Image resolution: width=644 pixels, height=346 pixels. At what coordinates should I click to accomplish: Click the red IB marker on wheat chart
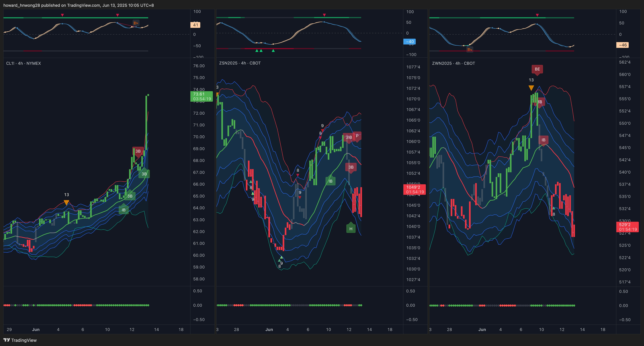(x=543, y=140)
